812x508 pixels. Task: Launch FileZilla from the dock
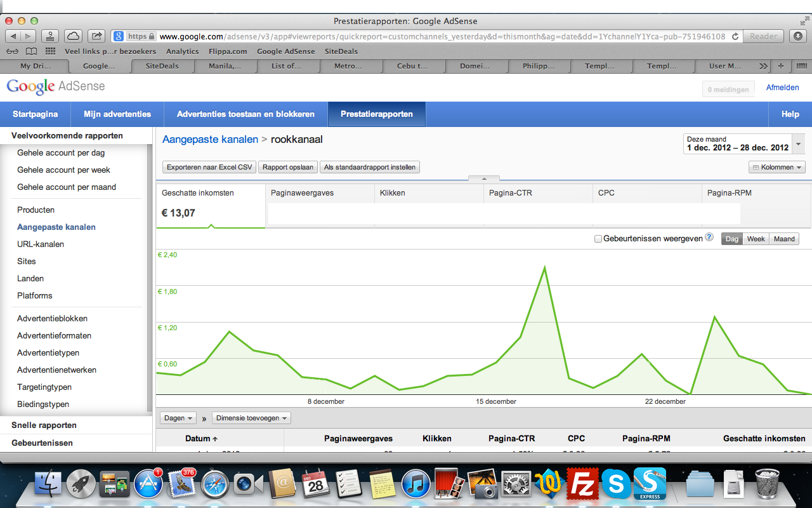click(x=583, y=485)
